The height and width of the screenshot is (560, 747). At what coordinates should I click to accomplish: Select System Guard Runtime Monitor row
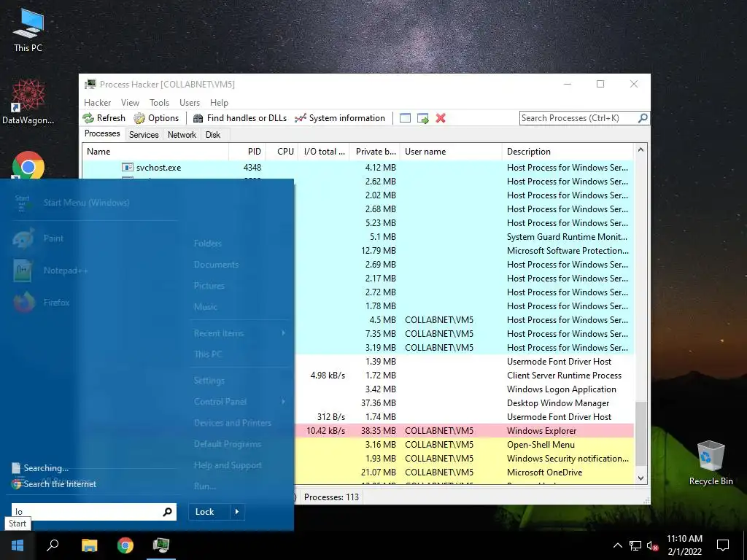[464, 237]
